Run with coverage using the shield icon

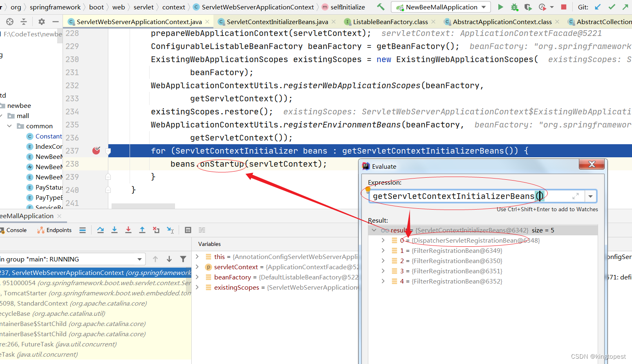527,7
